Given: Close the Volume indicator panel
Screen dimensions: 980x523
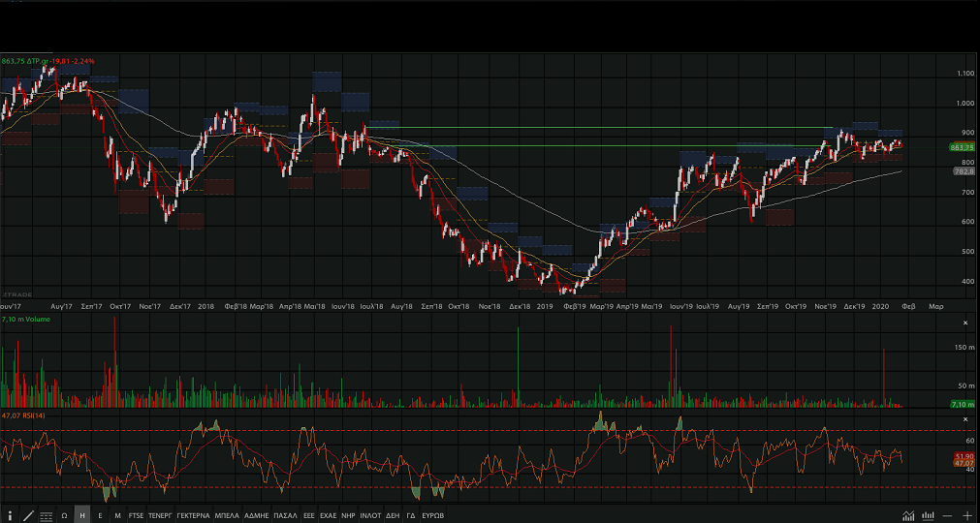Looking at the screenshot, I should point(964,323).
